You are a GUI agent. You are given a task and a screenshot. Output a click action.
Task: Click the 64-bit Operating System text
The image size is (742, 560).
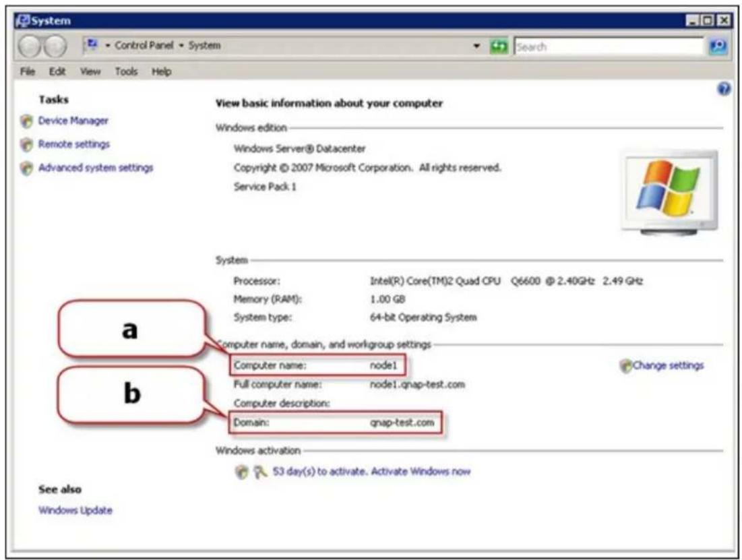423,317
